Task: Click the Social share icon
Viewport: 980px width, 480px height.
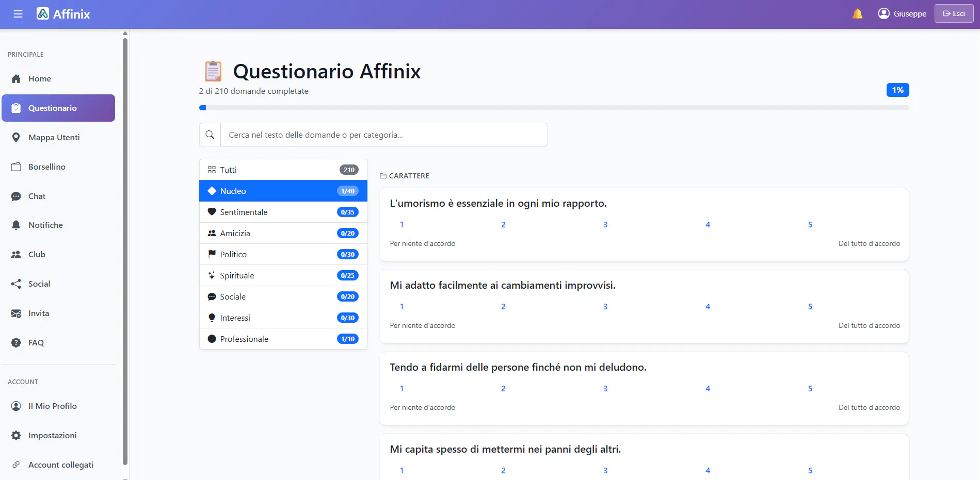Action: [x=16, y=284]
